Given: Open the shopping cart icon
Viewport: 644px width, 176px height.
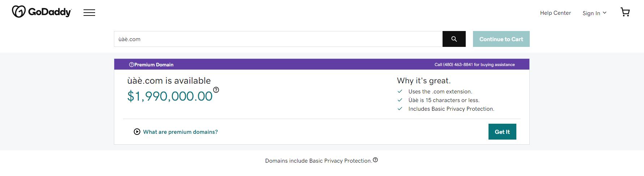Looking at the screenshot, I should (x=625, y=12).
